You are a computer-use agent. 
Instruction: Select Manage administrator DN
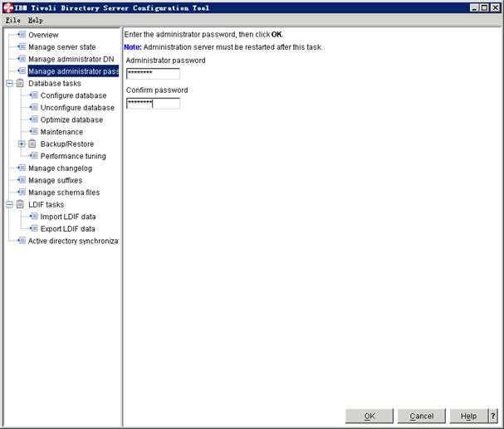(x=71, y=59)
